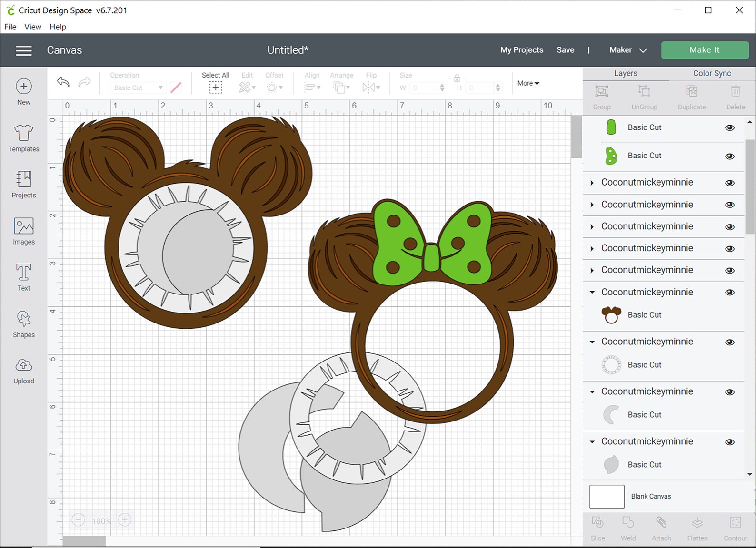This screenshot has width=756, height=548.
Task: Hide the green bow Basic Cut layer
Action: pyautogui.click(x=729, y=128)
